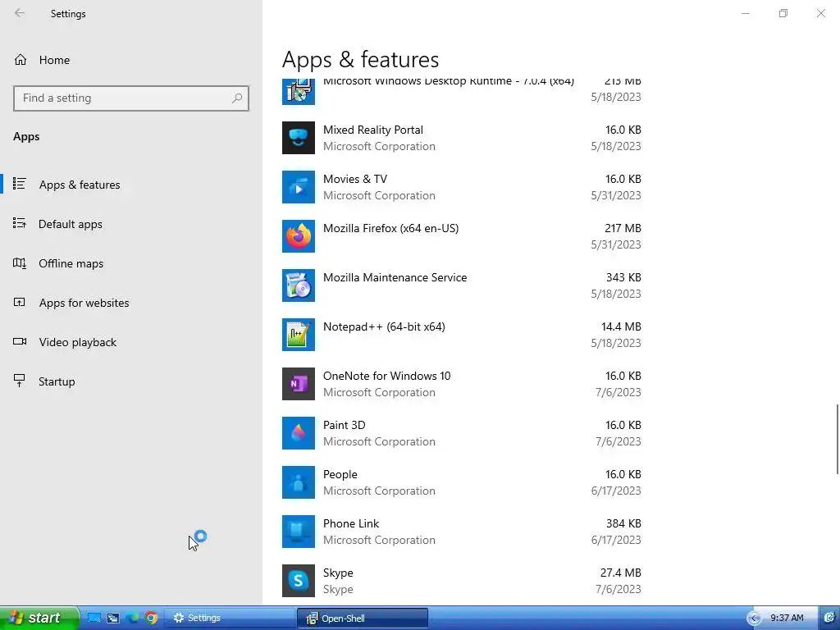Click the Mixed Reality Portal app icon

(299, 138)
